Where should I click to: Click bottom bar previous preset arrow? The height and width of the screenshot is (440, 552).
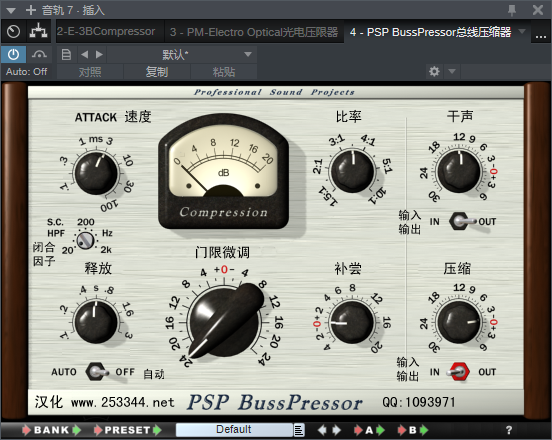322,430
